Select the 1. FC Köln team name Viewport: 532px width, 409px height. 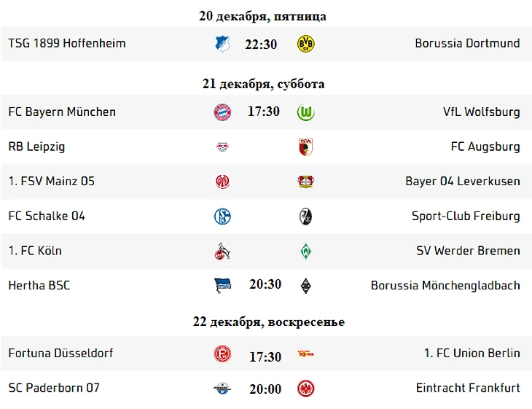[35, 251]
